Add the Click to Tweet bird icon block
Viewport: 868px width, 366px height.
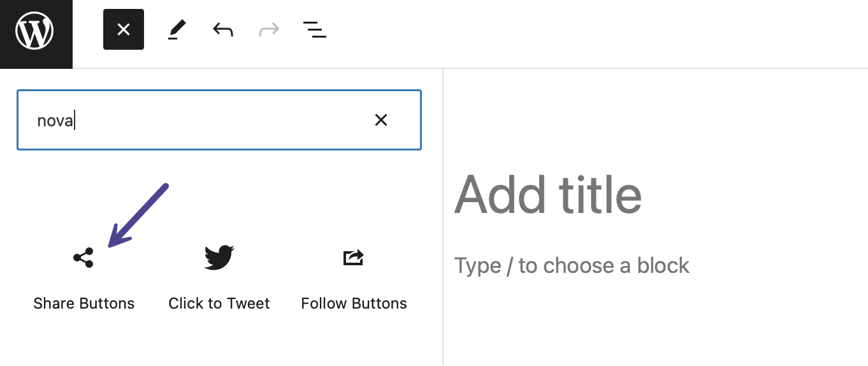pyautogui.click(x=219, y=258)
